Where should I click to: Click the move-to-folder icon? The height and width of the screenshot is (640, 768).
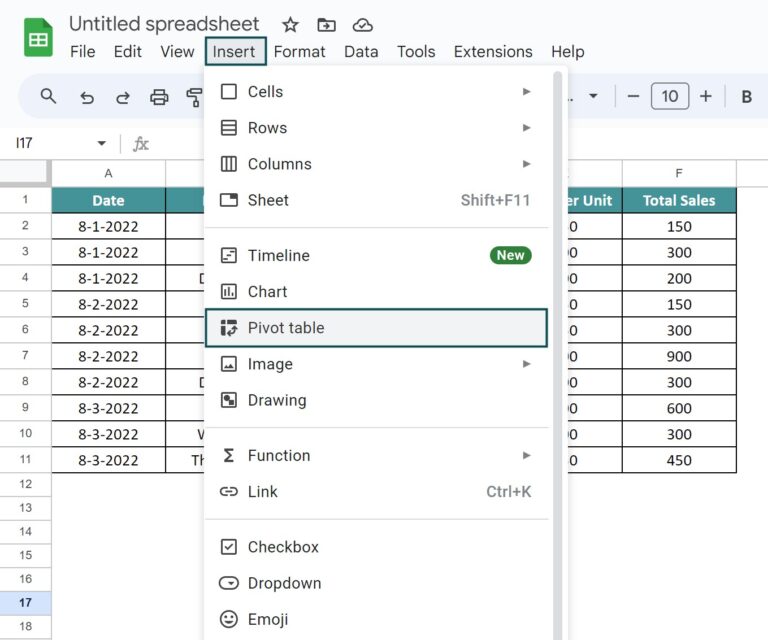point(326,24)
